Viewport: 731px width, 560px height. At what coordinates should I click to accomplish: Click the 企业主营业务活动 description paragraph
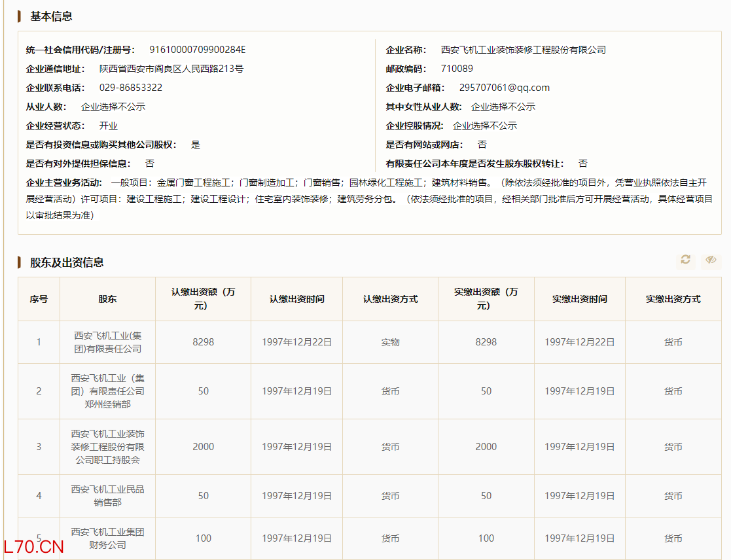(x=369, y=199)
